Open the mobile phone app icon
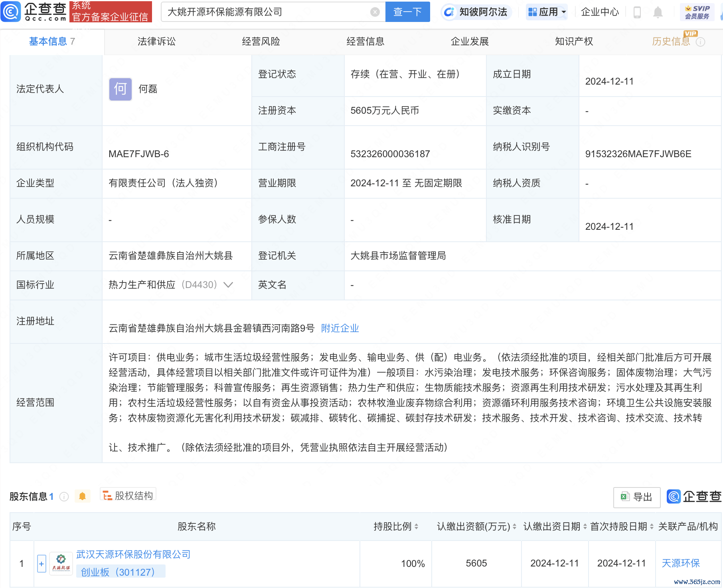 click(x=637, y=12)
